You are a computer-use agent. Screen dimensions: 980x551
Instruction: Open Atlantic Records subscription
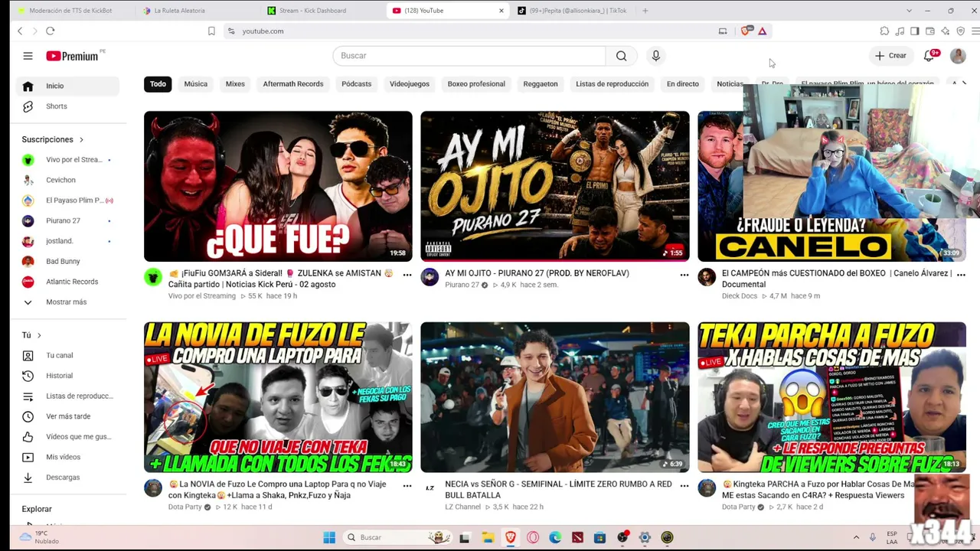(67, 282)
